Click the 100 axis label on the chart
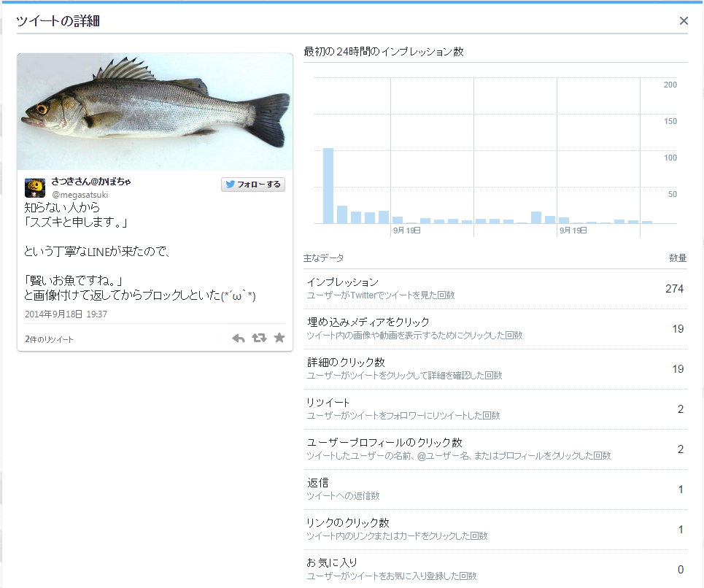704x588 pixels. pyautogui.click(x=670, y=158)
